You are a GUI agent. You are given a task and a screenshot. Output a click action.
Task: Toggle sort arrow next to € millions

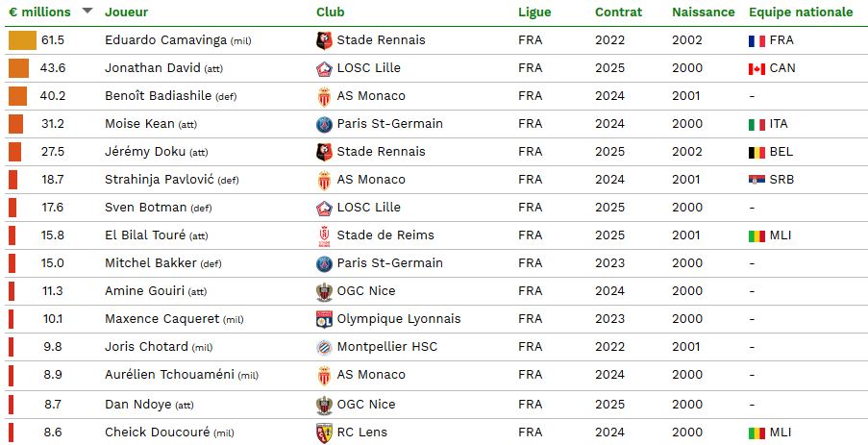coord(87,11)
